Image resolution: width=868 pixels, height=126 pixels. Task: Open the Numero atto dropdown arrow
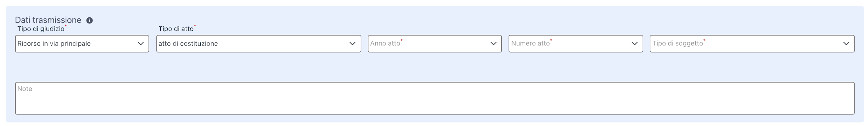[x=635, y=44]
